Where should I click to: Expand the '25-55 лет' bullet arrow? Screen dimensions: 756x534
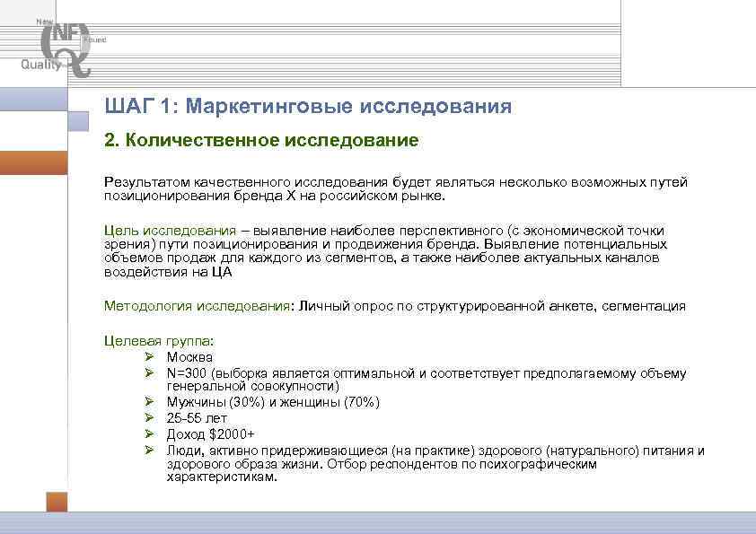(149, 418)
